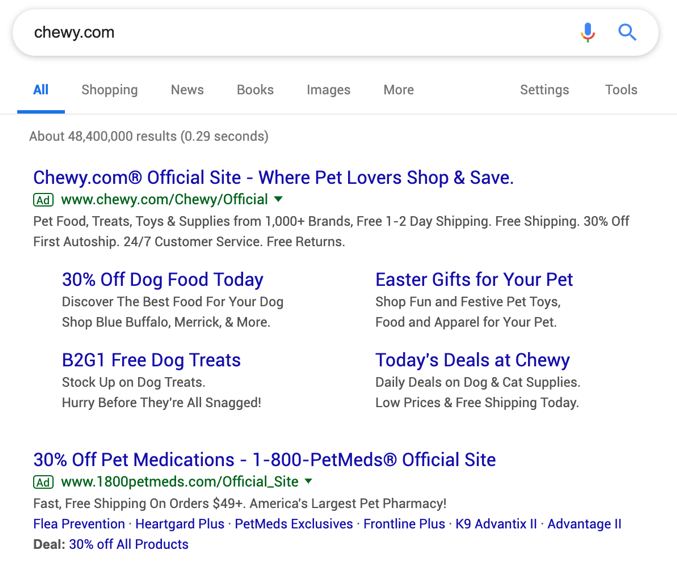
Task: Open Chewy.com Official Site headline link
Action: coord(273,178)
